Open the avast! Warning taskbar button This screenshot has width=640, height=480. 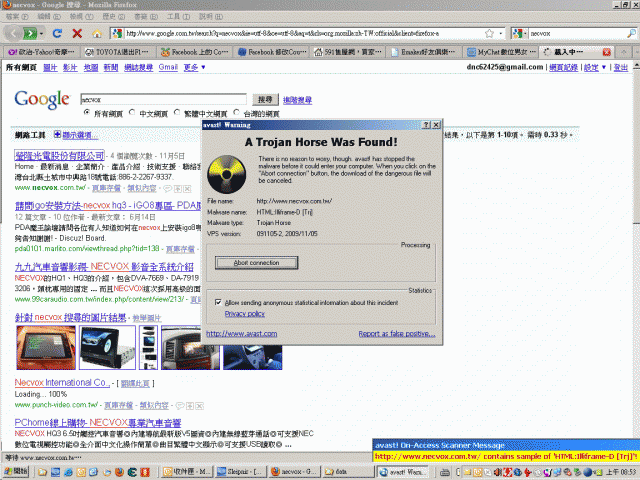point(402,472)
